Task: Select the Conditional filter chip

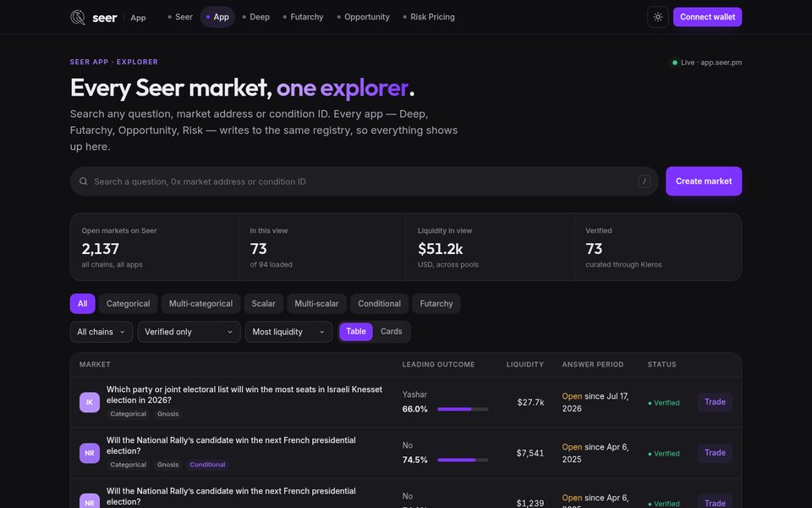Action: coord(379,304)
